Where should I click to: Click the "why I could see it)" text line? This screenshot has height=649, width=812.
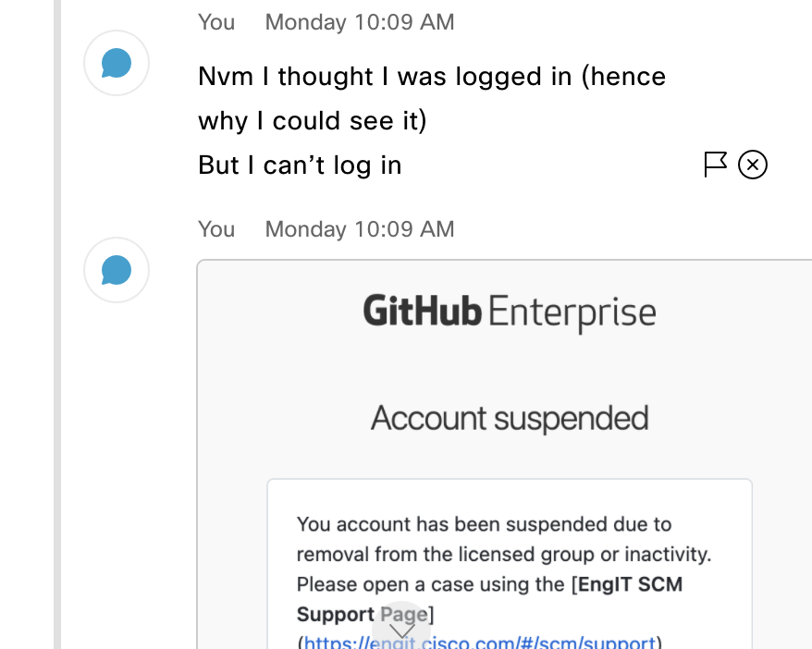tap(313, 121)
